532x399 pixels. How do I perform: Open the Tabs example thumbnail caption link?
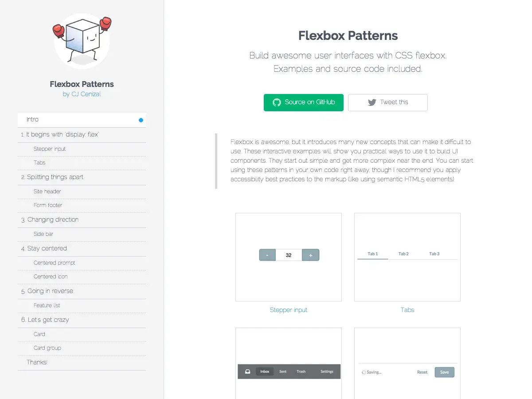pos(407,310)
